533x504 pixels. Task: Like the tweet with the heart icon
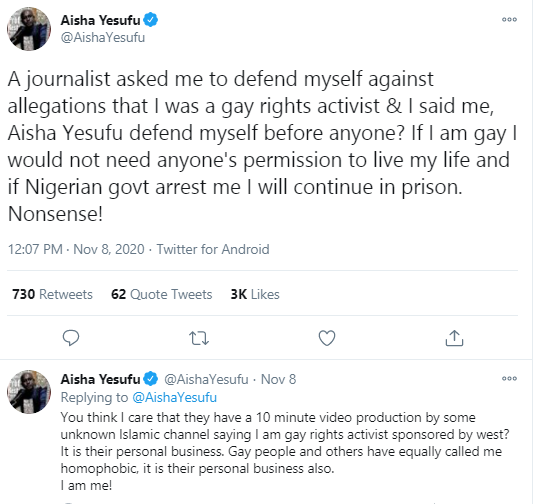[327, 338]
